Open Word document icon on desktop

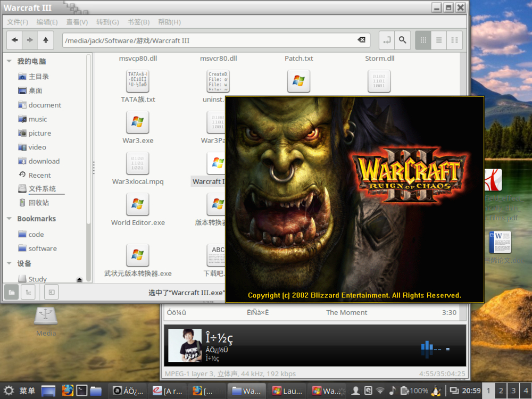[x=500, y=242]
